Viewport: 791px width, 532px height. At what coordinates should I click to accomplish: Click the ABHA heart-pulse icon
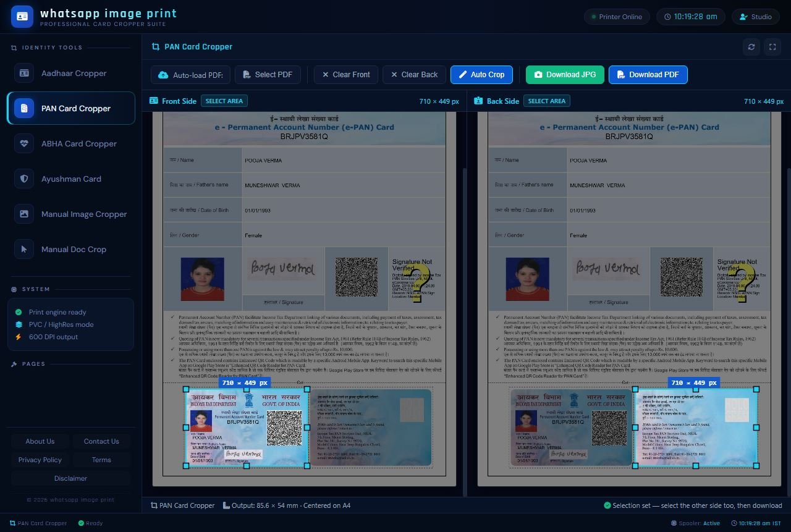coord(24,143)
